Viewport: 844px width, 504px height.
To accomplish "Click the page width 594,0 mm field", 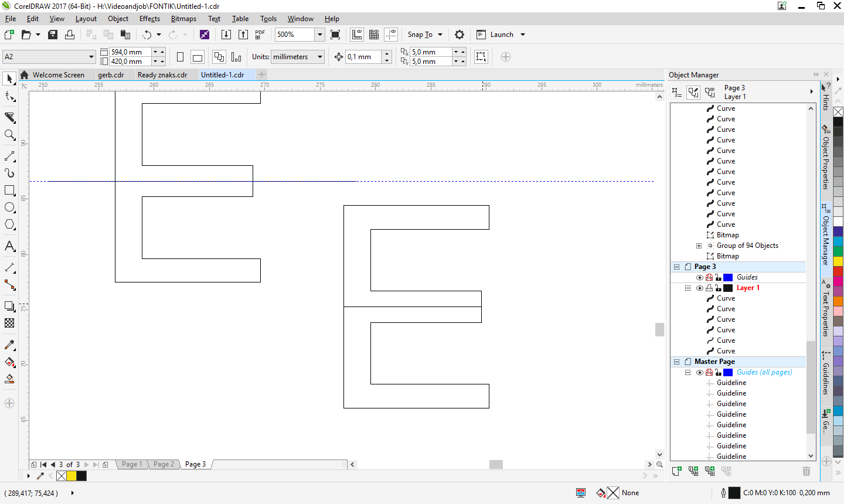I will click(130, 52).
